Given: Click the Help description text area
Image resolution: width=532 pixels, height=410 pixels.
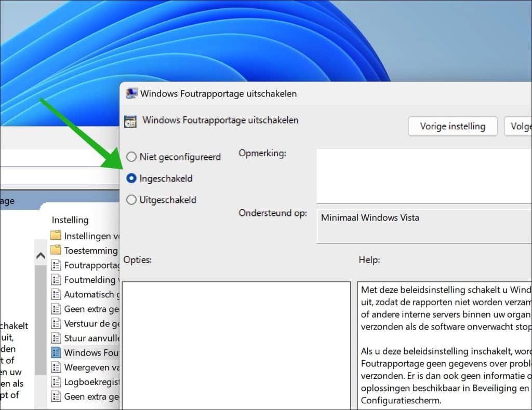Looking at the screenshot, I should point(445,346).
